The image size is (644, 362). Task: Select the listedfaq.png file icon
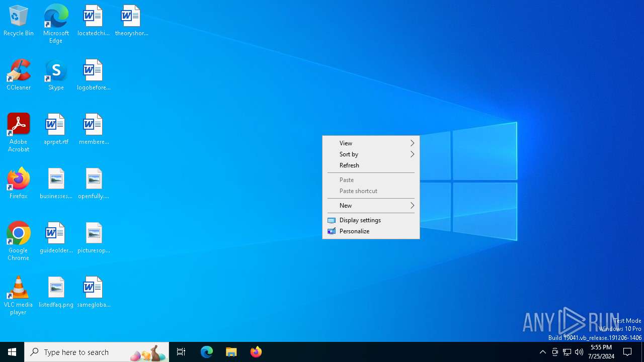click(x=56, y=293)
